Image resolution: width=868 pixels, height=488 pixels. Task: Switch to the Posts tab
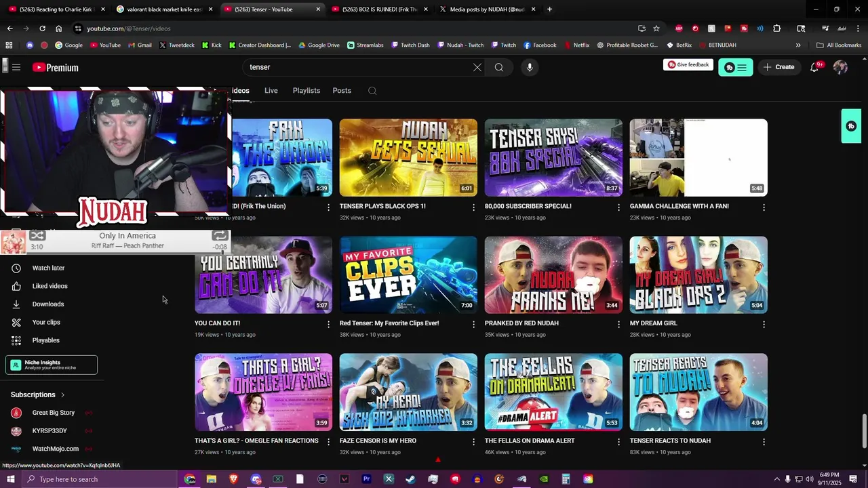click(342, 91)
